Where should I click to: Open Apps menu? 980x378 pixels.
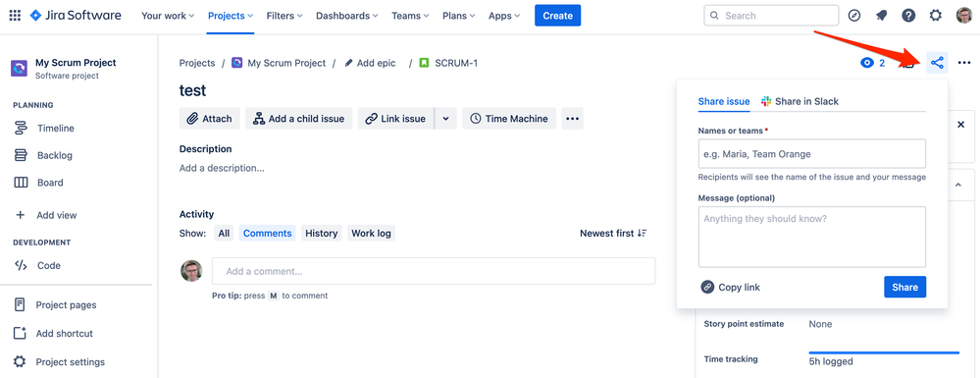tap(505, 16)
